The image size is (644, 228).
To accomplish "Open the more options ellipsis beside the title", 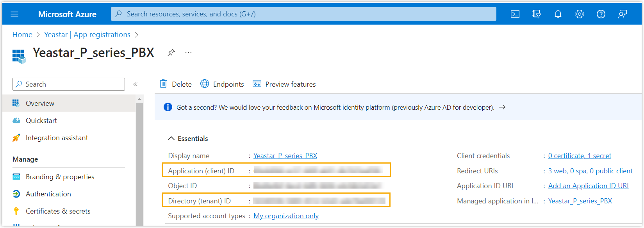I will [188, 53].
